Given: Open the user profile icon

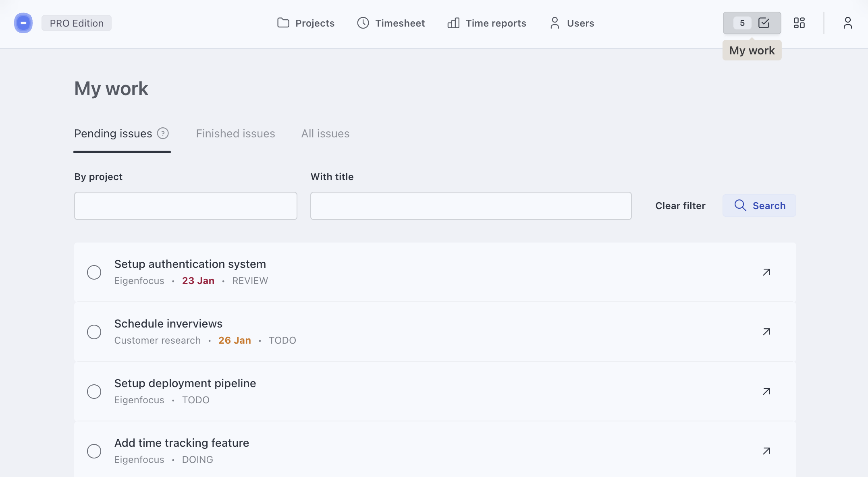Looking at the screenshot, I should (x=847, y=23).
